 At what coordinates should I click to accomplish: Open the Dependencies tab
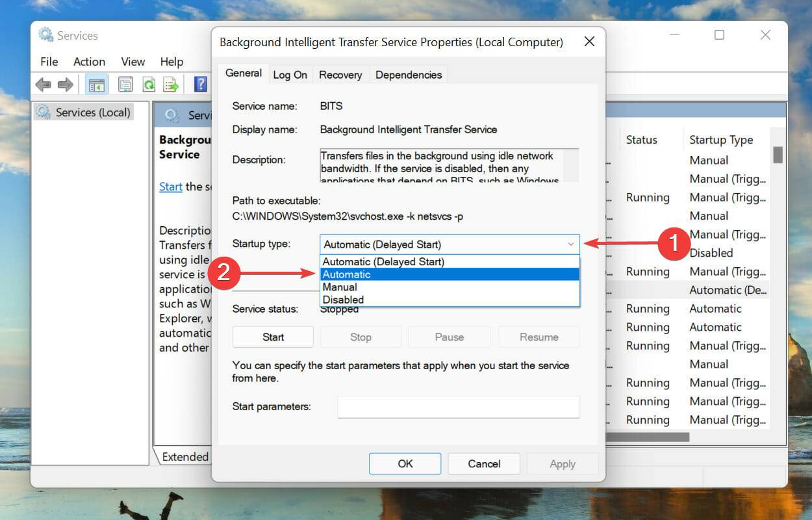point(408,74)
